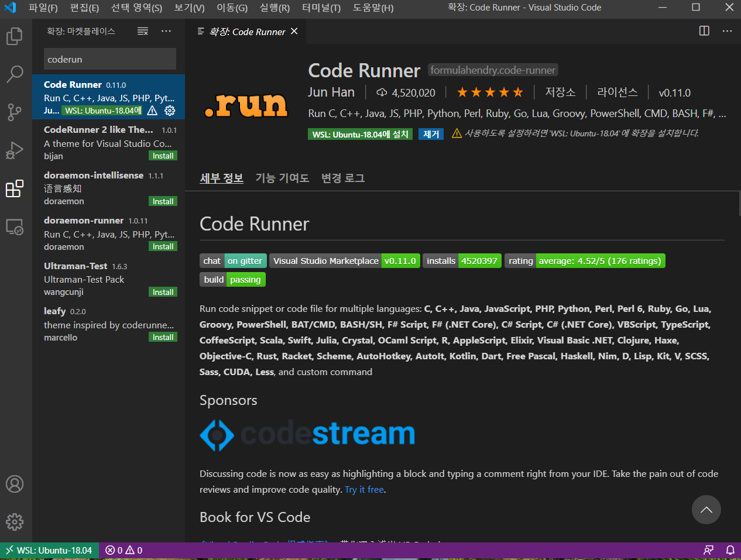Viewport: 741px width, 560px height.
Task: Click the formulahendry.code-runner identifier
Action: [493, 70]
